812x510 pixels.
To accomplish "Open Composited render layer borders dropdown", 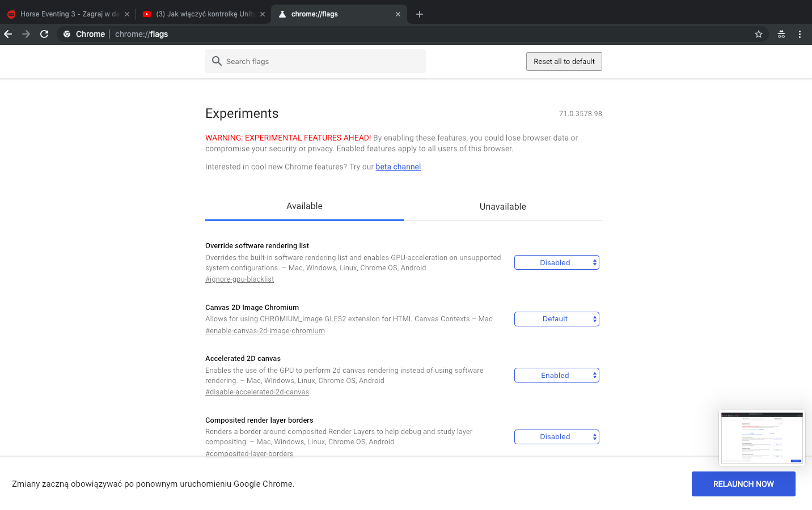I will pos(556,437).
